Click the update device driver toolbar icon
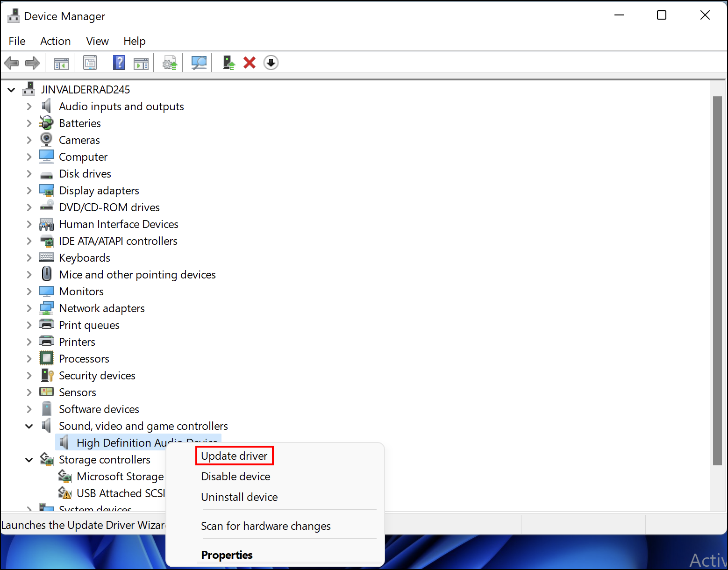 (x=228, y=63)
